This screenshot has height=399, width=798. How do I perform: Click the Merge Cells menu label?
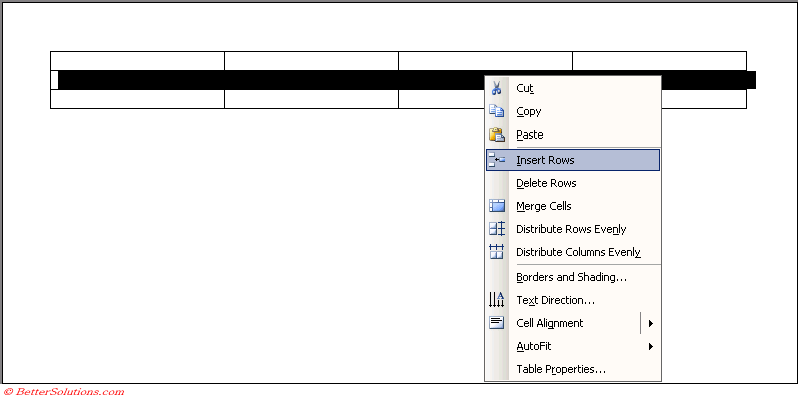[544, 206]
